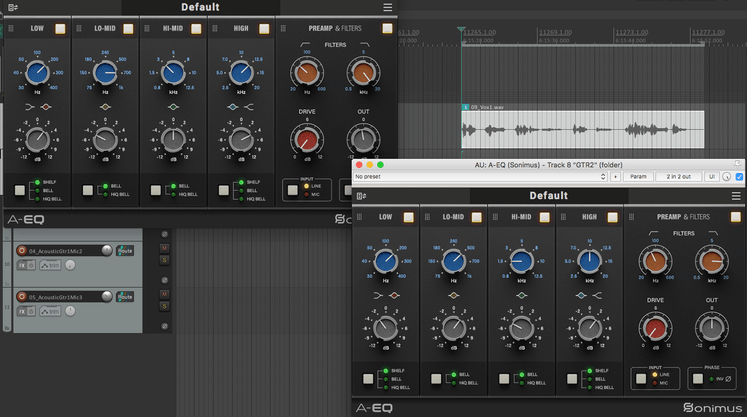Click the envelope trim button on track 04_AcousticGtr1Mic2
This screenshot has width=747, height=417.
[50, 265]
